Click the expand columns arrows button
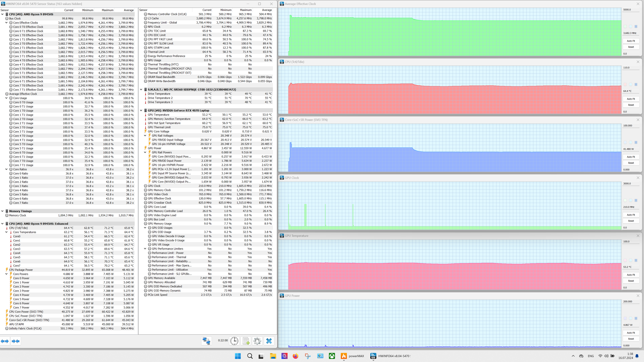Viewport: 644px width, 362px height. [x=5, y=341]
